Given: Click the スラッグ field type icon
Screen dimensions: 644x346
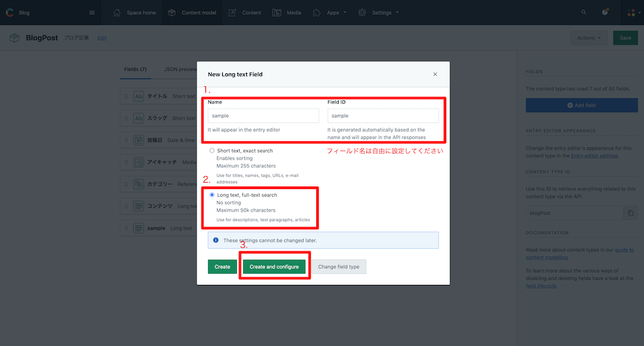Looking at the screenshot, I should 139,118.
